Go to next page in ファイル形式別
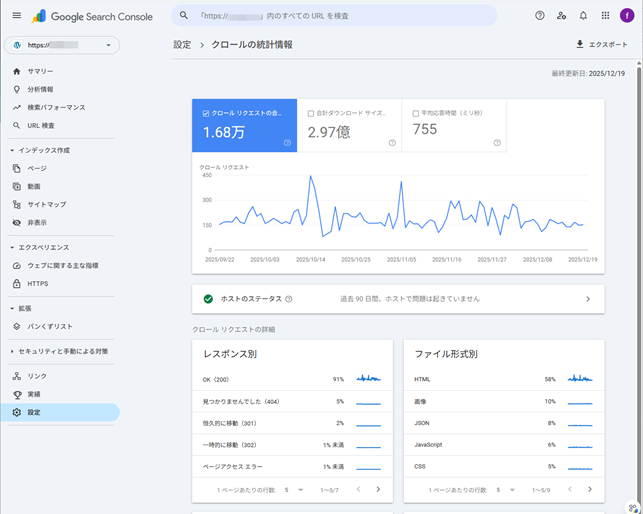Image resolution: width=643 pixels, height=514 pixels. tap(590, 489)
